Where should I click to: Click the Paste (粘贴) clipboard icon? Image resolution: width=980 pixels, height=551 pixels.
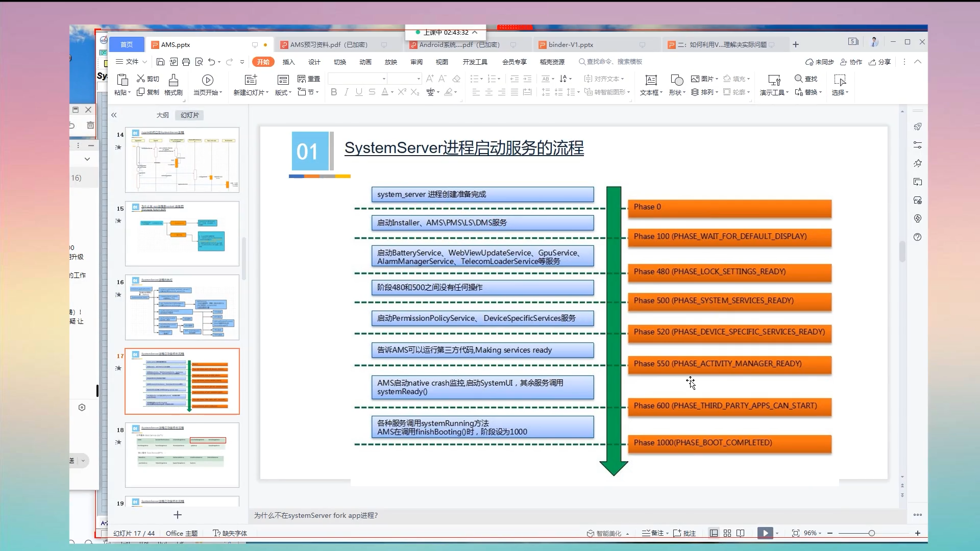tap(122, 80)
